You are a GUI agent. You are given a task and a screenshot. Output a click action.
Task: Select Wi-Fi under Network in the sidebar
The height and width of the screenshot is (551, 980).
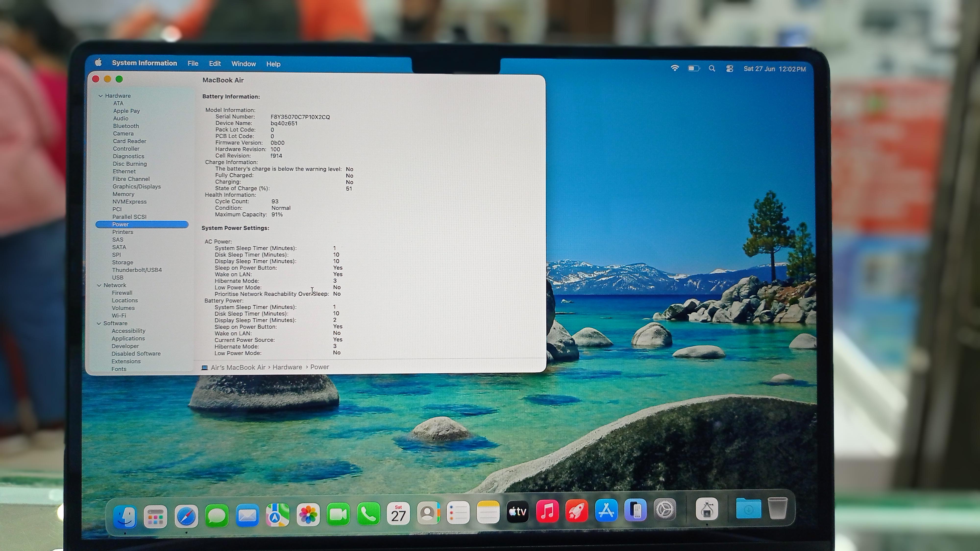click(119, 316)
